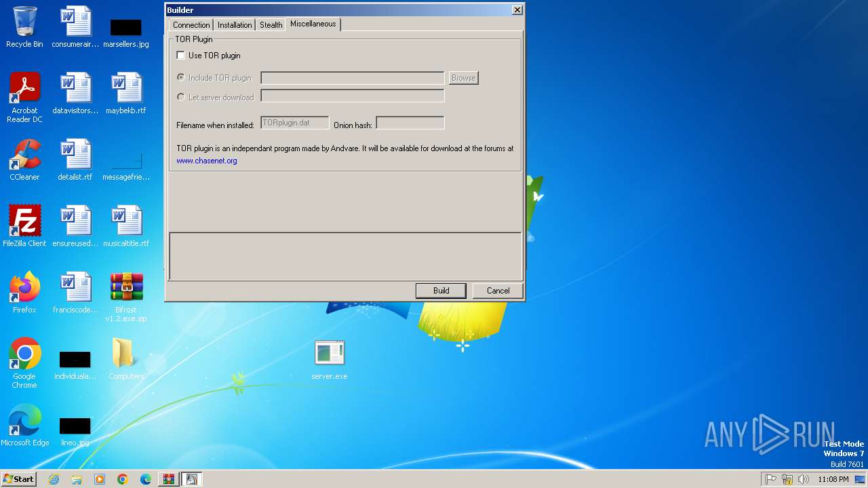Open Internet Explorer in taskbar
Viewport: 868px width, 488px height.
pyautogui.click(x=54, y=479)
